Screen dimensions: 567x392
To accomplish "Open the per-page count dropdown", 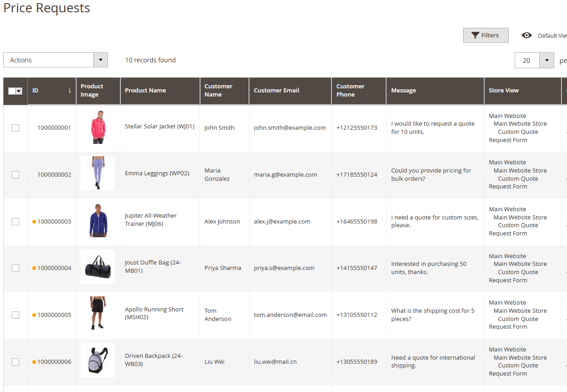I will (547, 60).
